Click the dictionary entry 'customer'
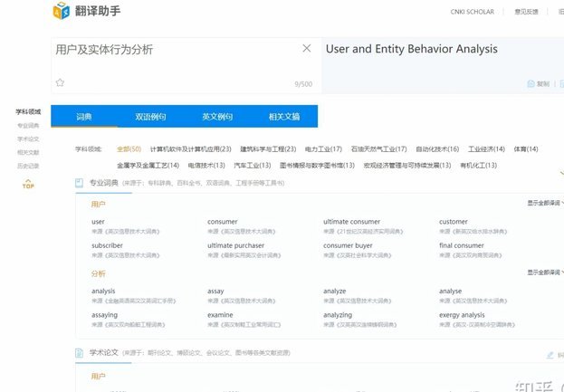Screen dimensions: 564x392 pos(454,222)
